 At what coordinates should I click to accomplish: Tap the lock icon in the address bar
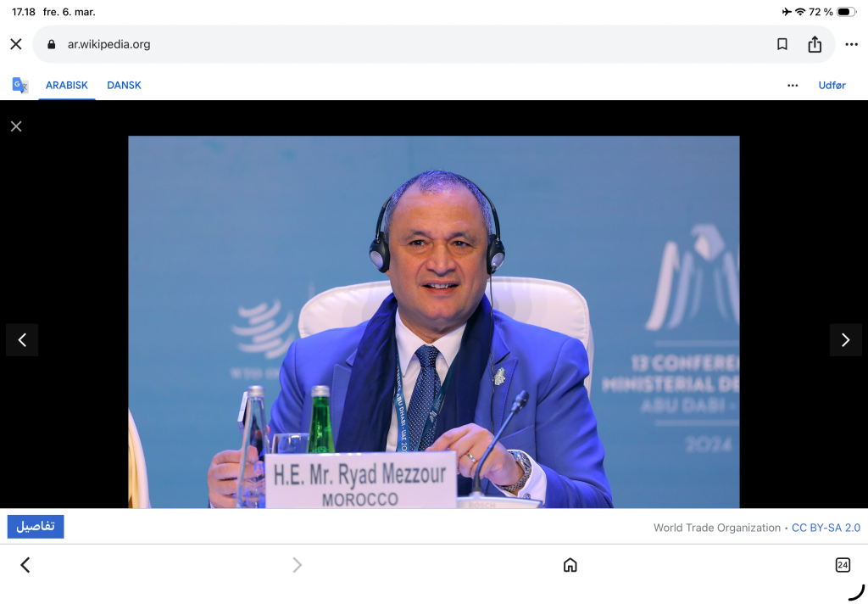click(x=52, y=44)
